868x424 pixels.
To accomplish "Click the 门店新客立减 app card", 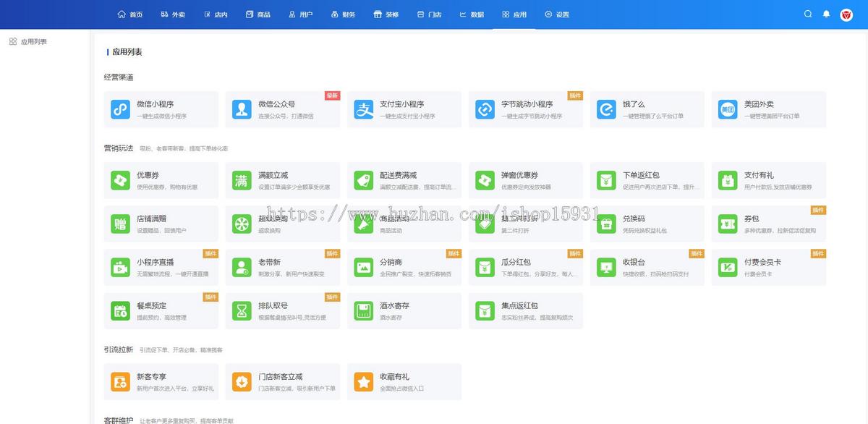I will coord(282,381).
